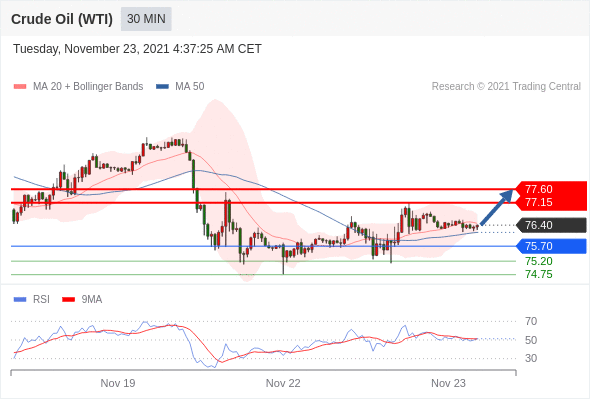Select the Nov 19 date marker
This screenshot has width=590, height=400.
[118, 383]
